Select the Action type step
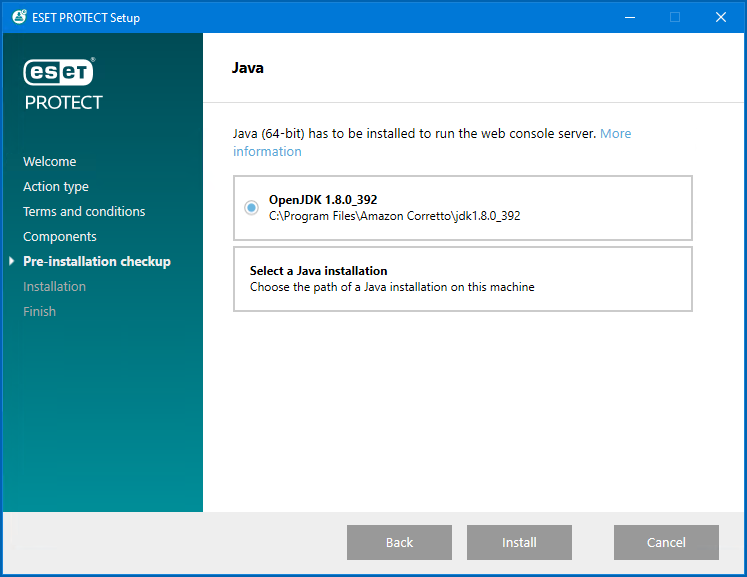The height and width of the screenshot is (577, 747). (56, 187)
